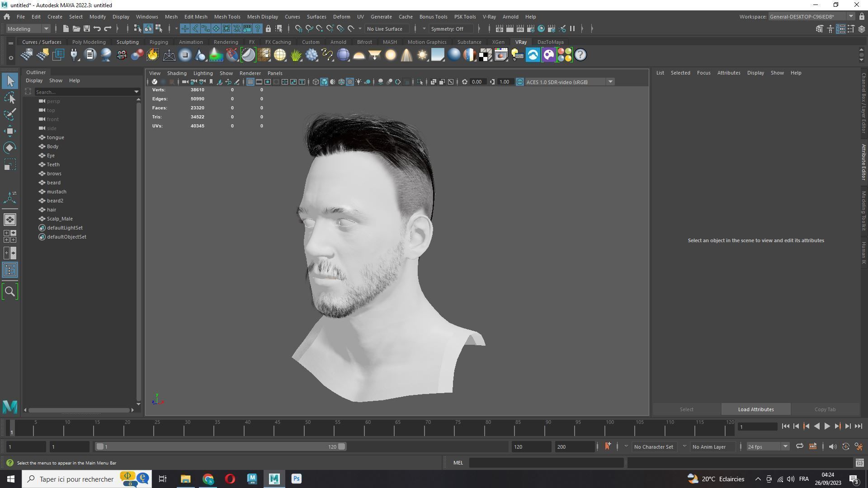Click the Select button in Attribute Editor
Screen dimensions: 868x488
686,409
